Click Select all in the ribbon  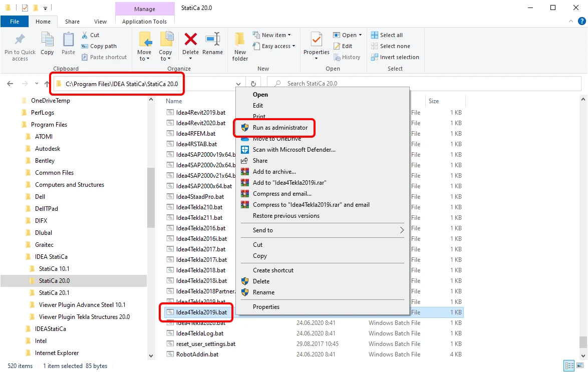click(x=387, y=35)
